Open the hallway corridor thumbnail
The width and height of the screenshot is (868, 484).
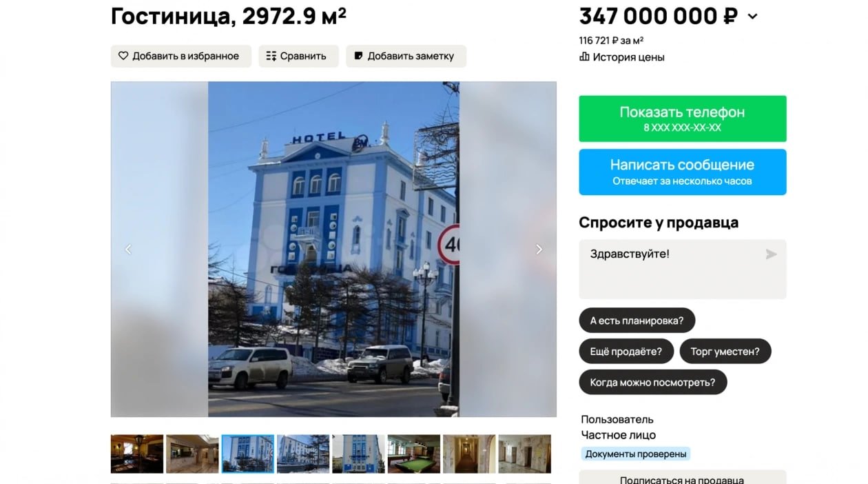click(x=469, y=454)
